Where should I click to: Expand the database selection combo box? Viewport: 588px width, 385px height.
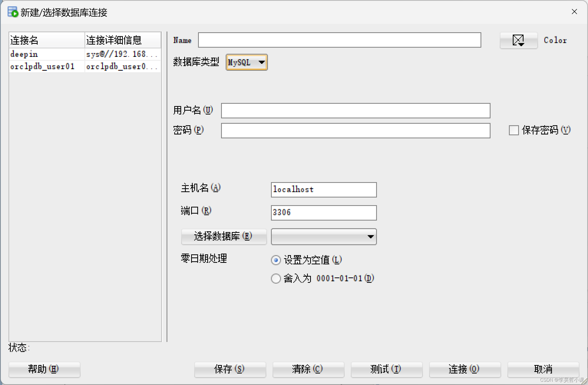[x=324, y=237]
